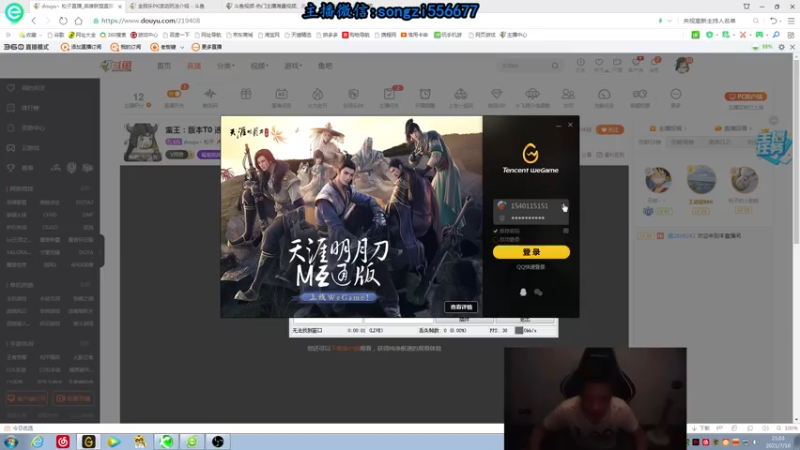800x450 pixels.
Task: Click the user avatar in Douyu header
Action: coord(683,65)
